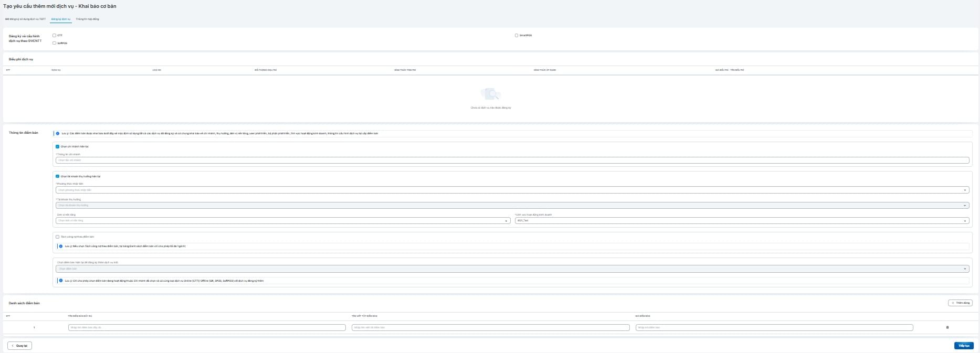Tick the SoftPOS service checkbox

54,43
